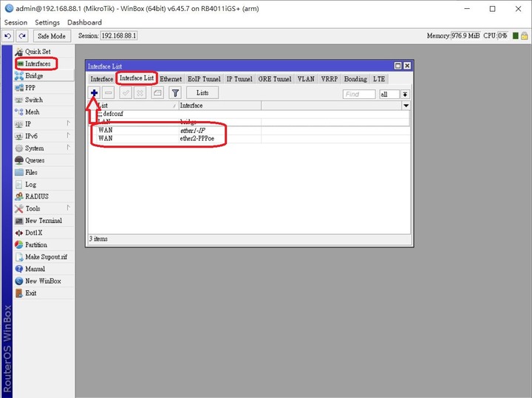
Task: Select the WAN ether2-PPPoe row
Action: pyautogui.click(x=249, y=139)
